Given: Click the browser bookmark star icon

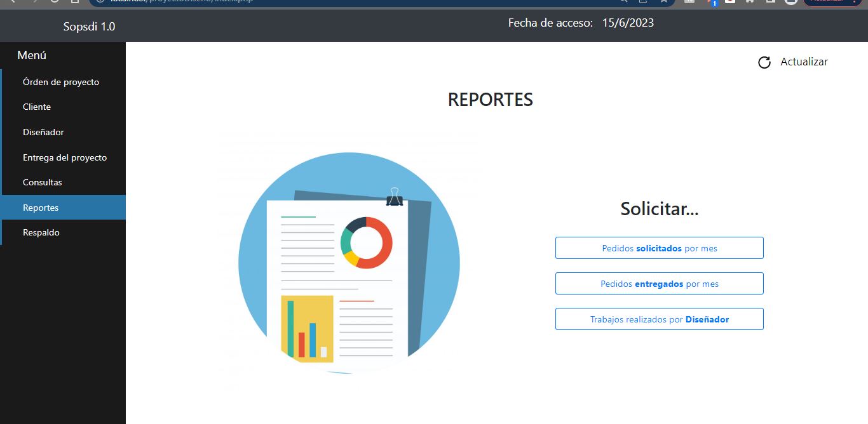Looking at the screenshot, I should pos(663,1).
